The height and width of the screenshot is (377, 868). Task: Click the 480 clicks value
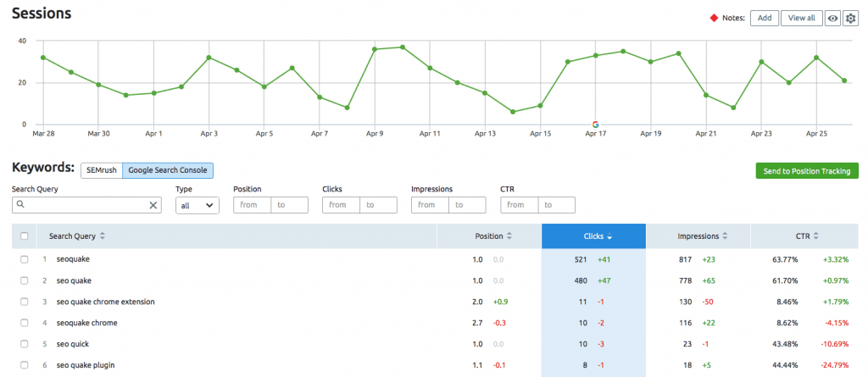click(x=580, y=280)
